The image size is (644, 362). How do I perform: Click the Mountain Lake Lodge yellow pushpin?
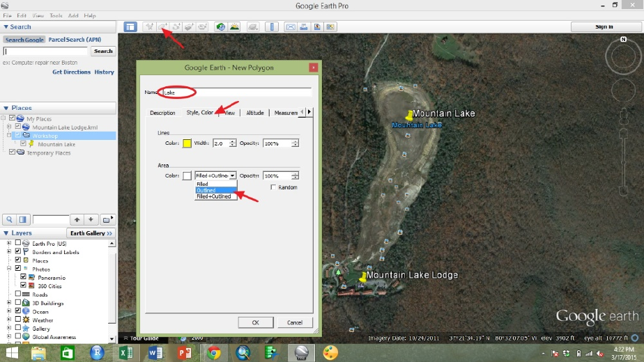[x=362, y=278]
